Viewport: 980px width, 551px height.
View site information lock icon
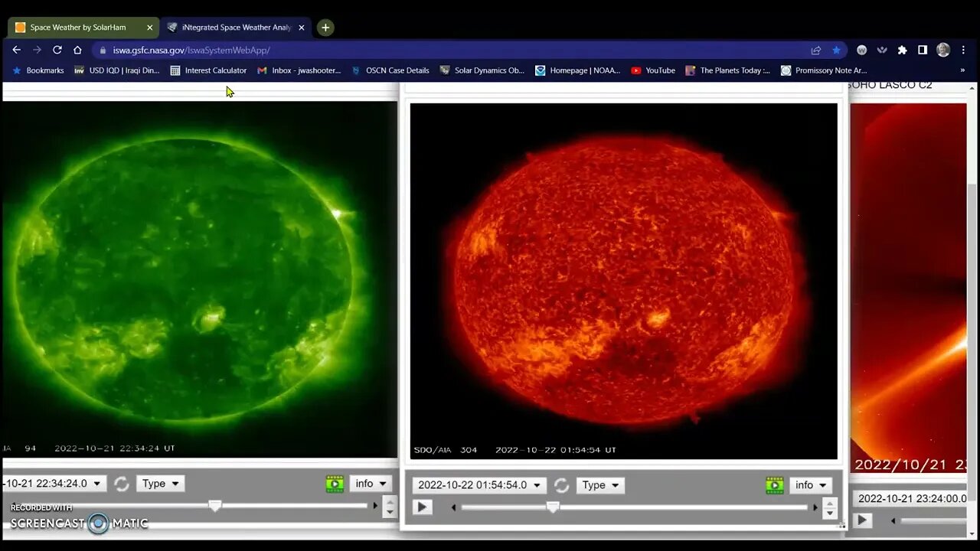point(103,50)
